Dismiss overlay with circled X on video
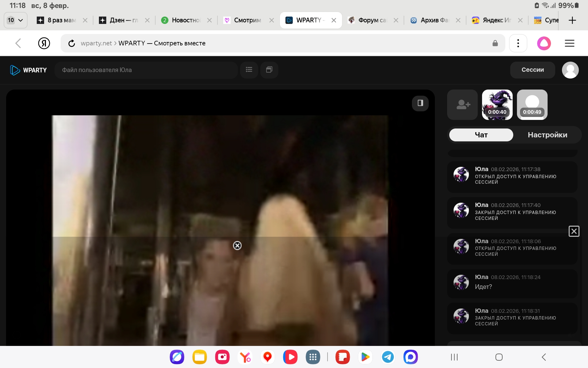Image resolution: width=588 pixels, height=368 pixels. coord(237,246)
